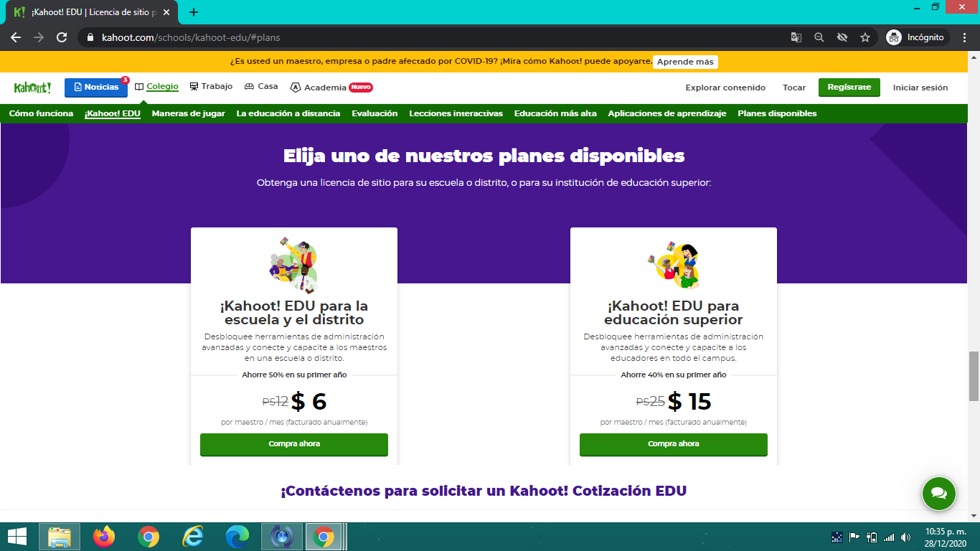The width and height of the screenshot is (980, 551).
Task: Open File Explorer from taskbar
Action: (x=59, y=537)
